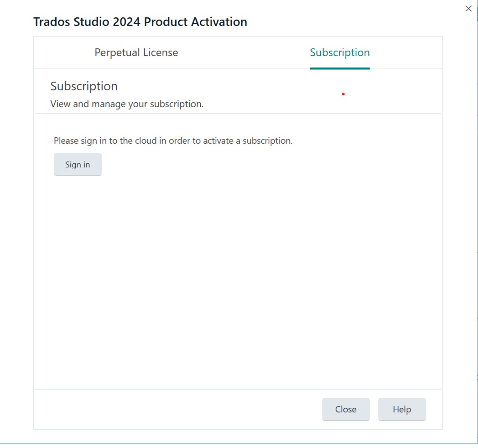
Task: Click the 'Please sign in to the cloud' message
Action: pyautogui.click(x=173, y=141)
